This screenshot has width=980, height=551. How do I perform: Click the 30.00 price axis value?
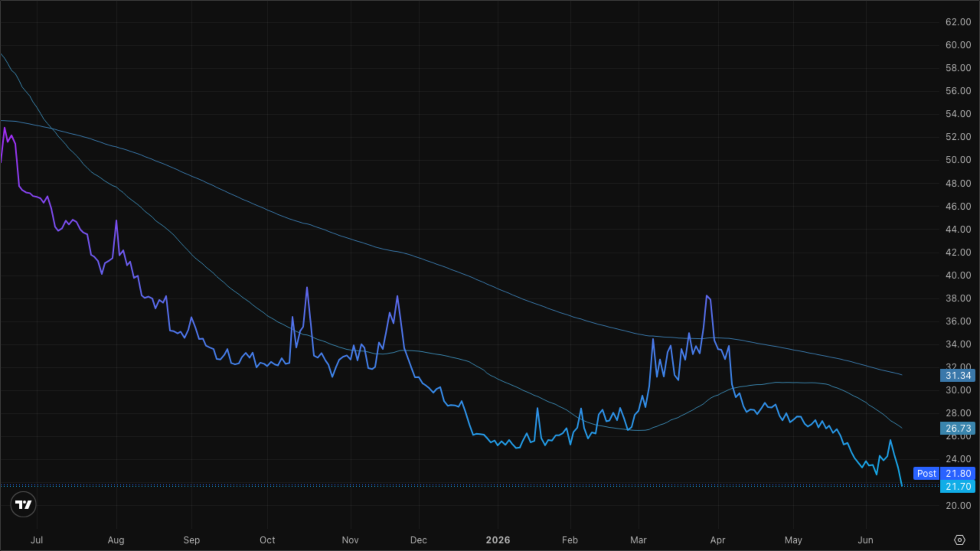(958, 390)
